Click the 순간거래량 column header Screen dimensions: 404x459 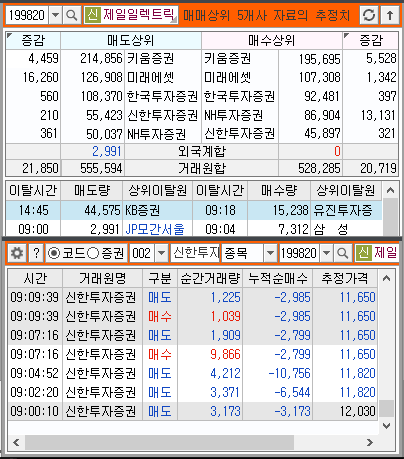pyautogui.click(x=210, y=279)
